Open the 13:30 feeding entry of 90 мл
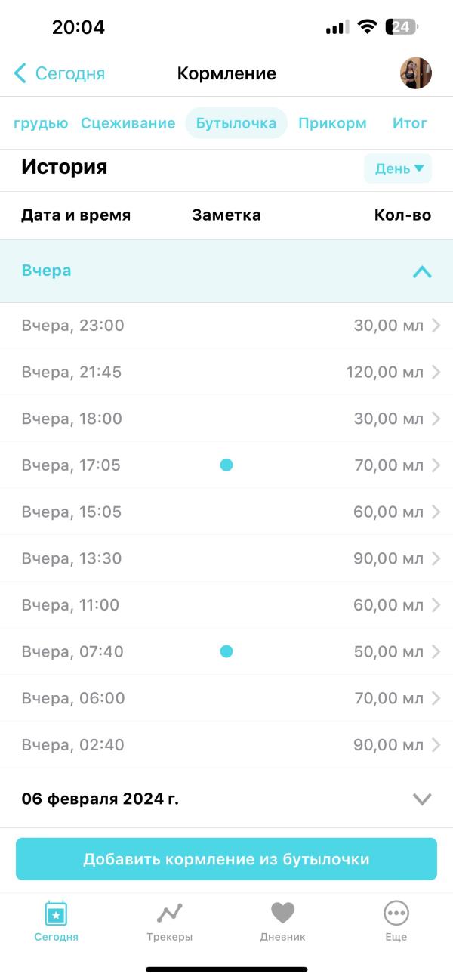 click(226, 558)
